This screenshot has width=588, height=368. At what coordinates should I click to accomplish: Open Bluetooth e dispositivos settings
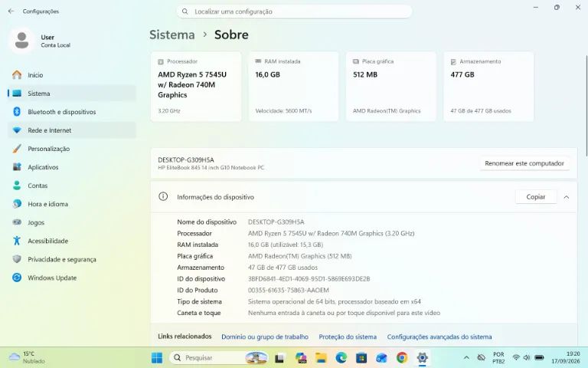click(72, 112)
